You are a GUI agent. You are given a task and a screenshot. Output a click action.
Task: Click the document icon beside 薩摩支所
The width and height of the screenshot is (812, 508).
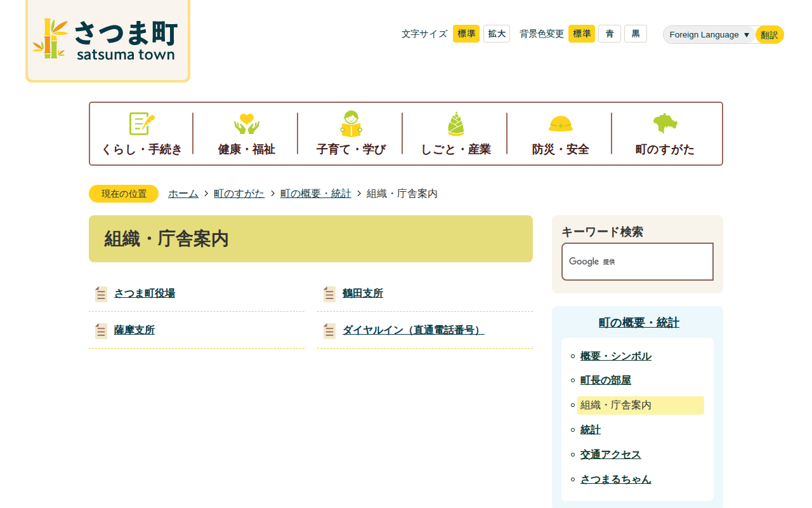tap(101, 331)
